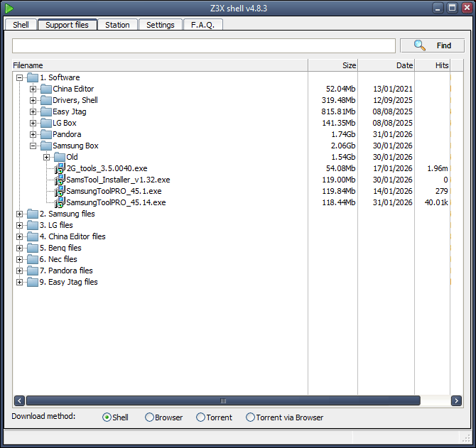Click the 3. LG files folder icon

coord(33,225)
